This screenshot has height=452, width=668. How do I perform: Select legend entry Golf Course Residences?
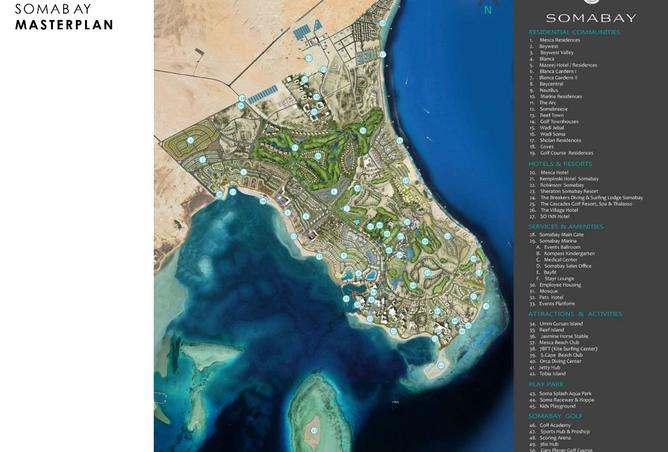[x=561, y=153]
